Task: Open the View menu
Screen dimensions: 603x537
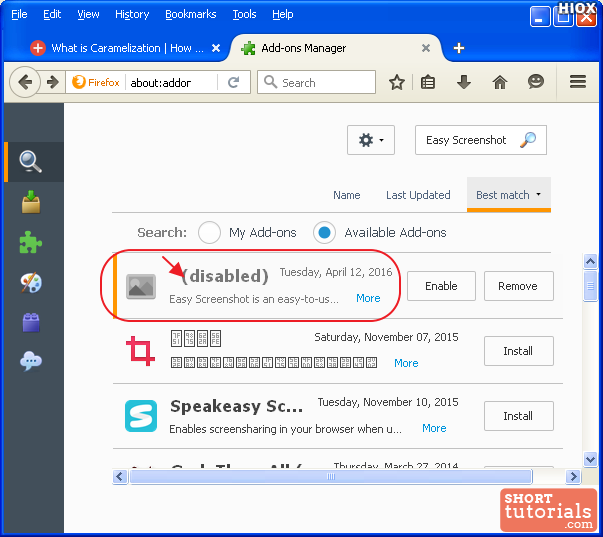Action: click(x=88, y=14)
